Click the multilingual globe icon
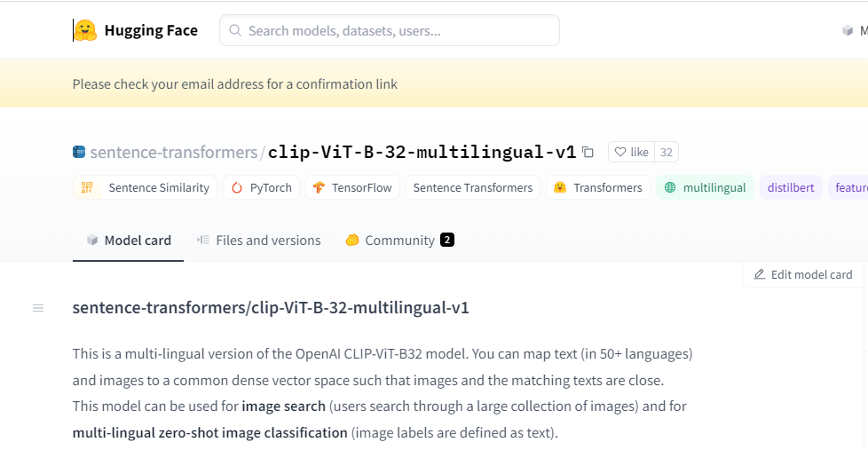 pos(670,187)
